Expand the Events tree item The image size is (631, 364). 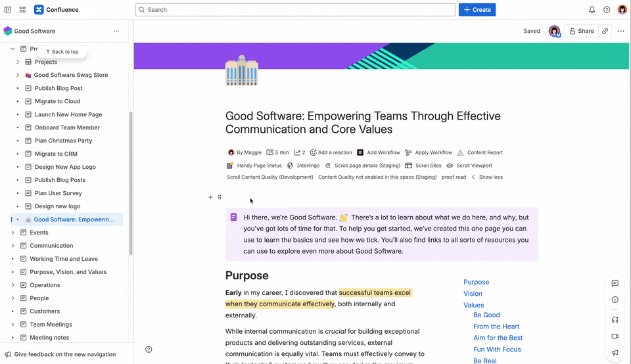[x=13, y=233]
